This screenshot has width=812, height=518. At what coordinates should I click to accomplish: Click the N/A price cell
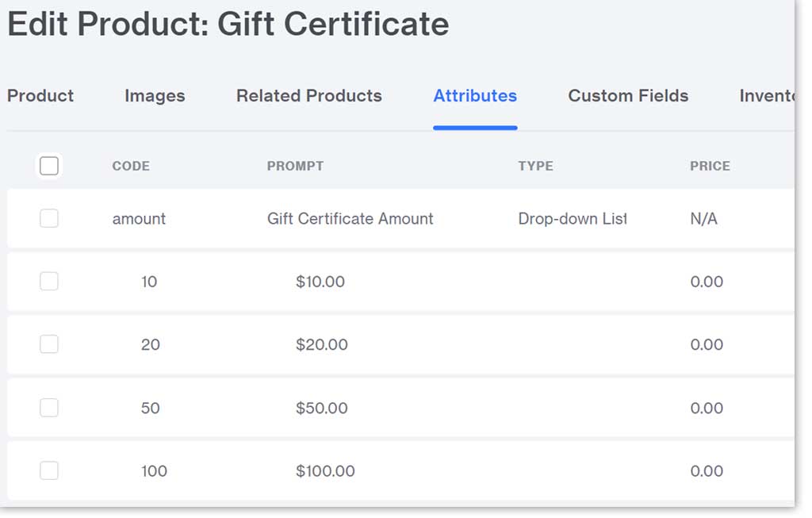point(704,219)
